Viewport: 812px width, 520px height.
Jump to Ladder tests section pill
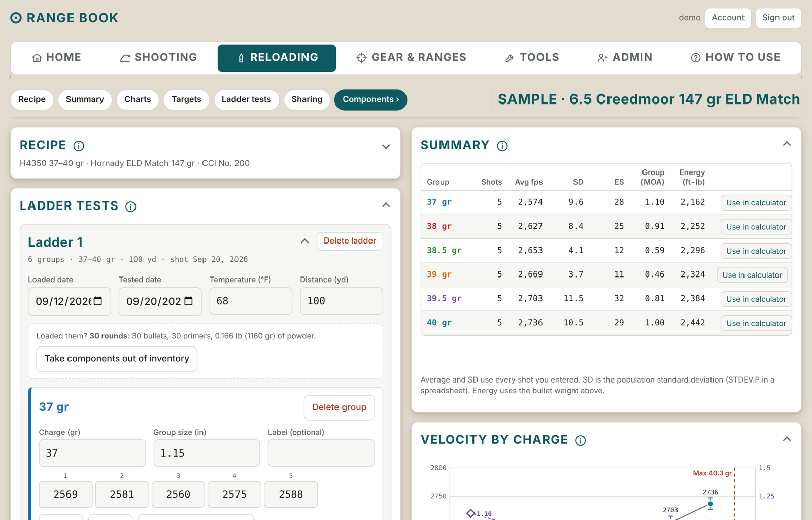[246, 99]
